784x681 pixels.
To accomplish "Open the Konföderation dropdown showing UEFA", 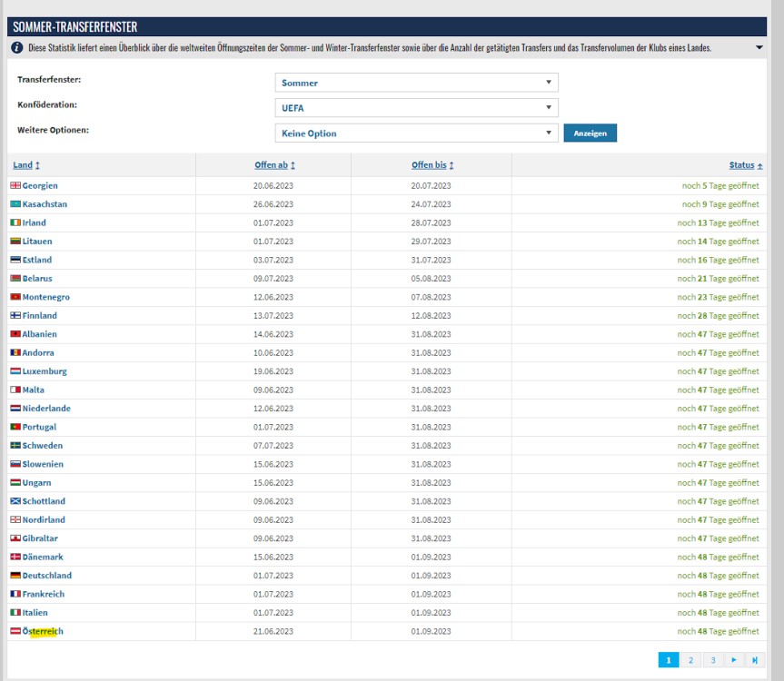I will (416, 108).
